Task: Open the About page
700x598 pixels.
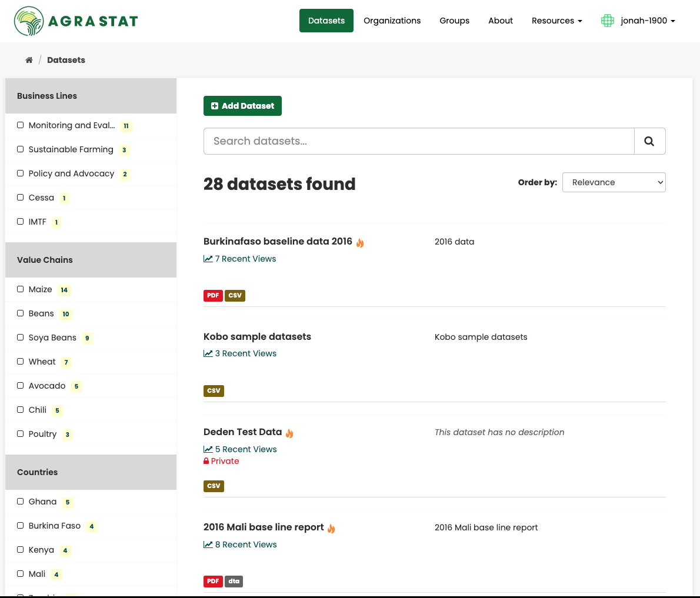Action: coord(501,21)
